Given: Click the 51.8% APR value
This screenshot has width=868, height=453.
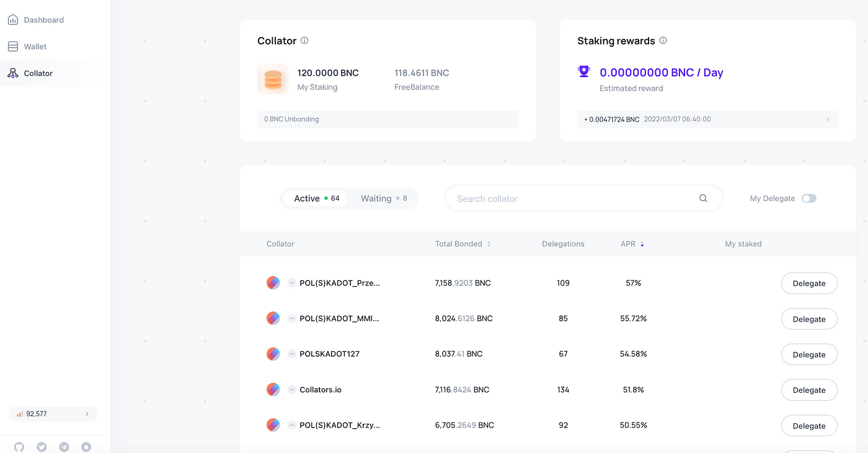Looking at the screenshot, I should 633,390.
